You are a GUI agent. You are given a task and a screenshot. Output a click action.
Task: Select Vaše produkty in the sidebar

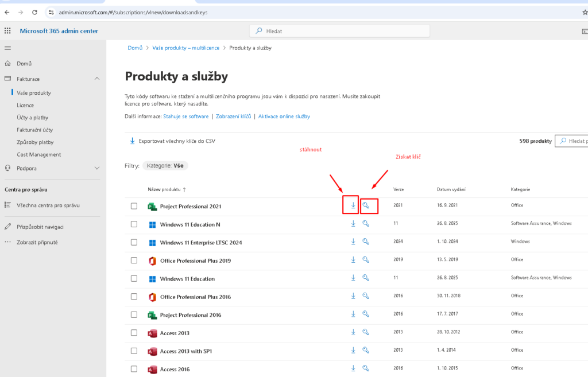pyautogui.click(x=34, y=93)
